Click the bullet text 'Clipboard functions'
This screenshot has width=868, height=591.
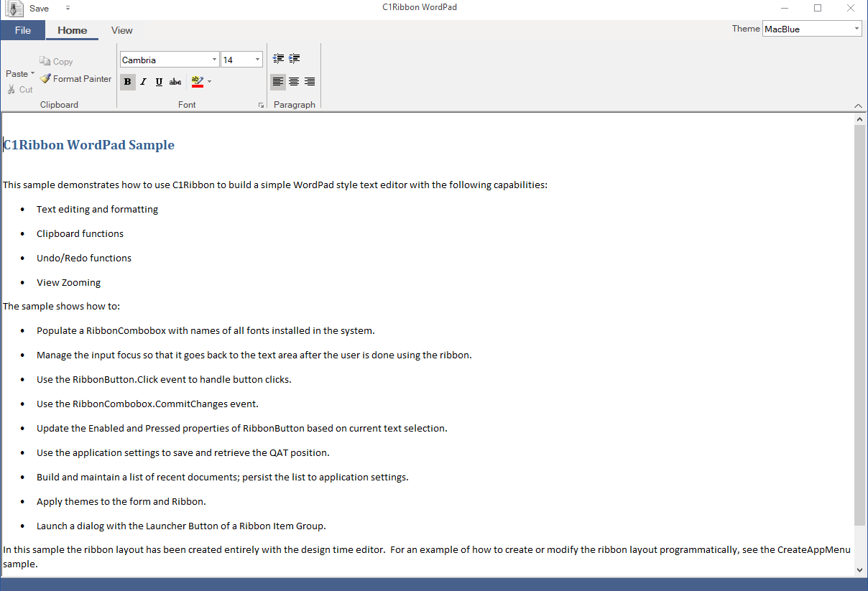click(80, 233)
